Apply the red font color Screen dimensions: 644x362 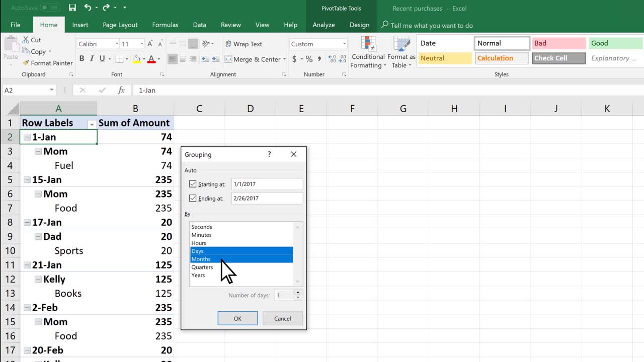coord(151,59)
